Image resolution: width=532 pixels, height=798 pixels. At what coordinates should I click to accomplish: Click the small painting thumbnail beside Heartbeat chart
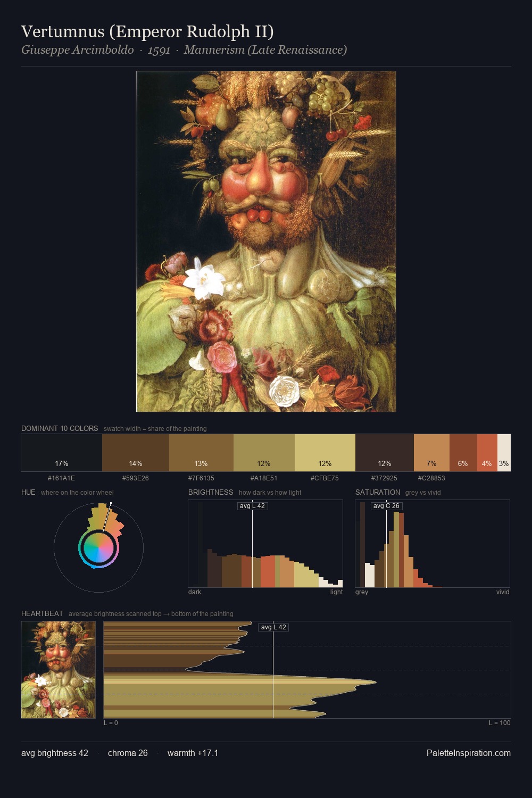(x=59, y=670)
